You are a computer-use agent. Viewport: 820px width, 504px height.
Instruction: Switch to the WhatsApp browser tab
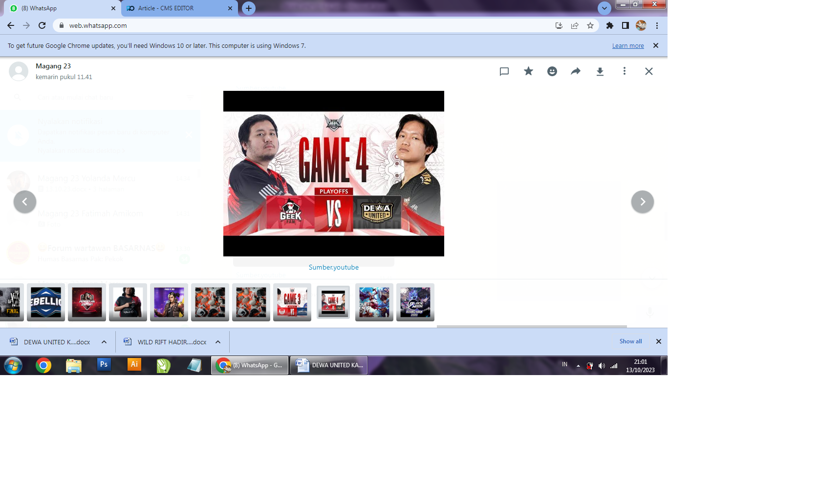click(x=61, y=8)
